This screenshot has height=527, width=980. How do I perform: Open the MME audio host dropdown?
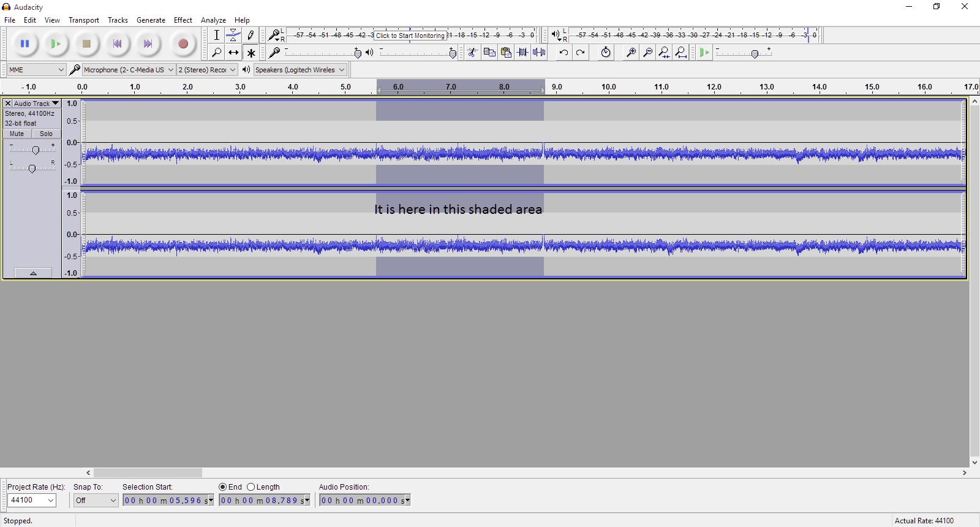(36, 70)
